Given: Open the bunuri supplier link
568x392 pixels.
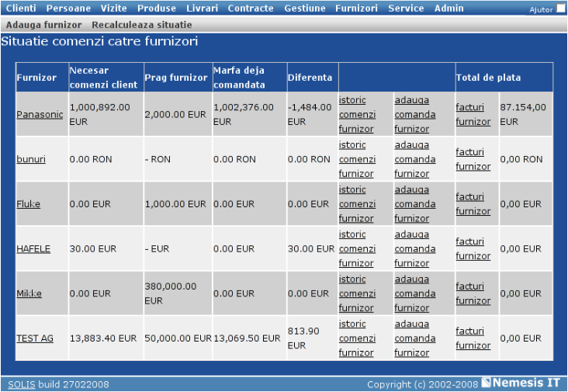Looking at the screenshot, I should click(x=31, y=159).
